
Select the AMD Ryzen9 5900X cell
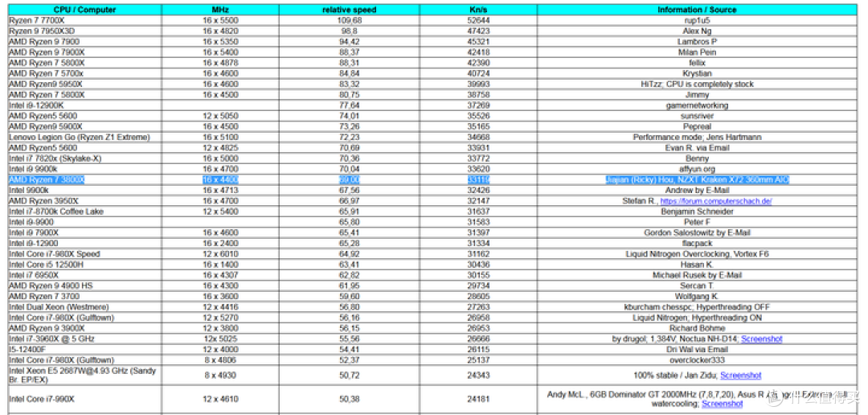click(84, 126)
